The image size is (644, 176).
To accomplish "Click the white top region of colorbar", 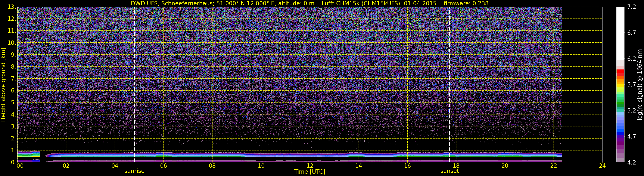I will pyautogui.click(x=620, y=33).
